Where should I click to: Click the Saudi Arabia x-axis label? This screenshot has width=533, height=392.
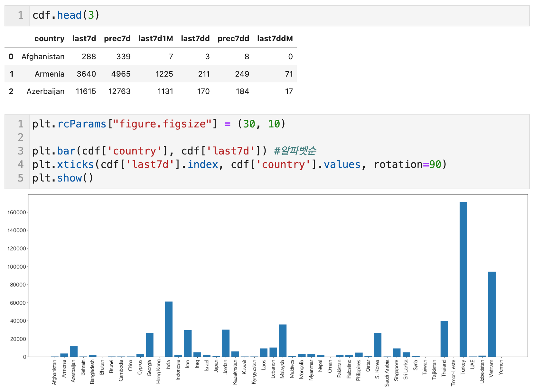pos(387,373)
